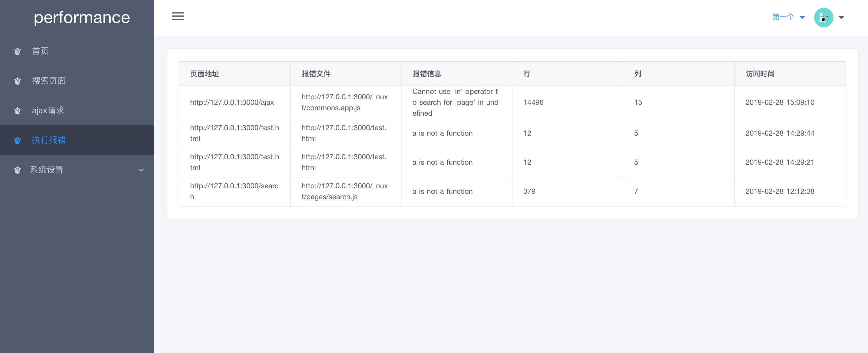Open the 第一个 dropdown
This screenshot has width=868, height=353.
[x=788, y=17]
